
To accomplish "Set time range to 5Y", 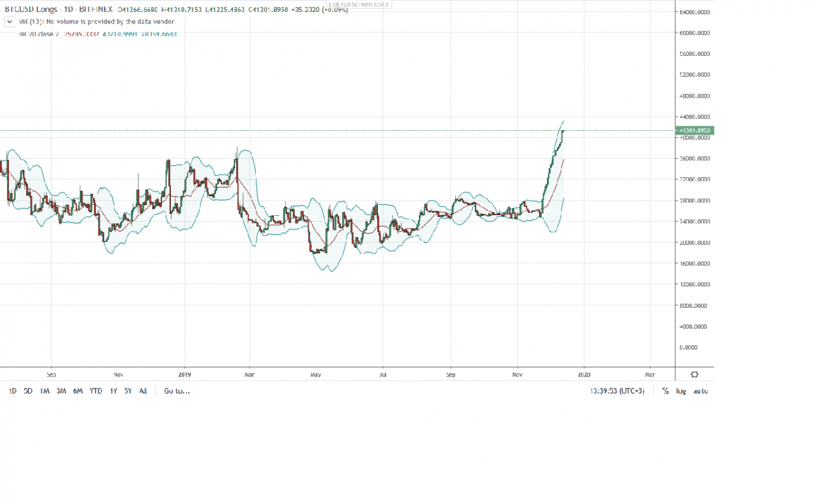I will tap(128, 391).
